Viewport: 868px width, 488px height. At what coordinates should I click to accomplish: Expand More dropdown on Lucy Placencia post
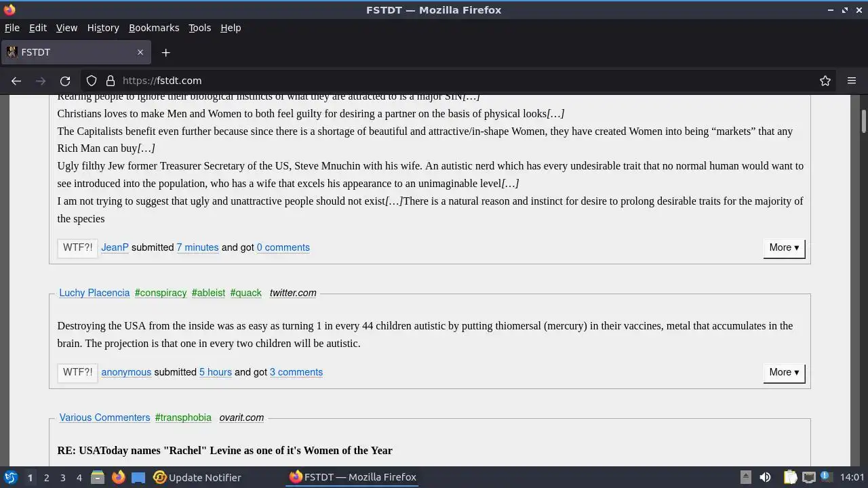click(x=784, y=372)
